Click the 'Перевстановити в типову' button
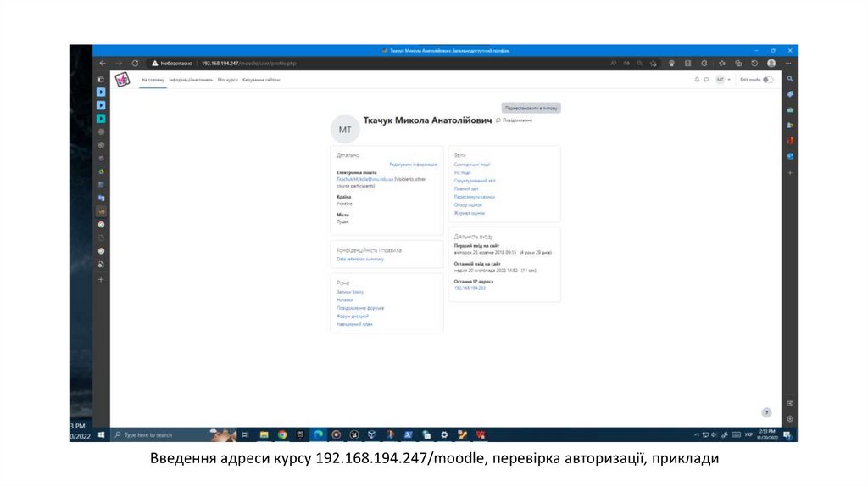 531,108
